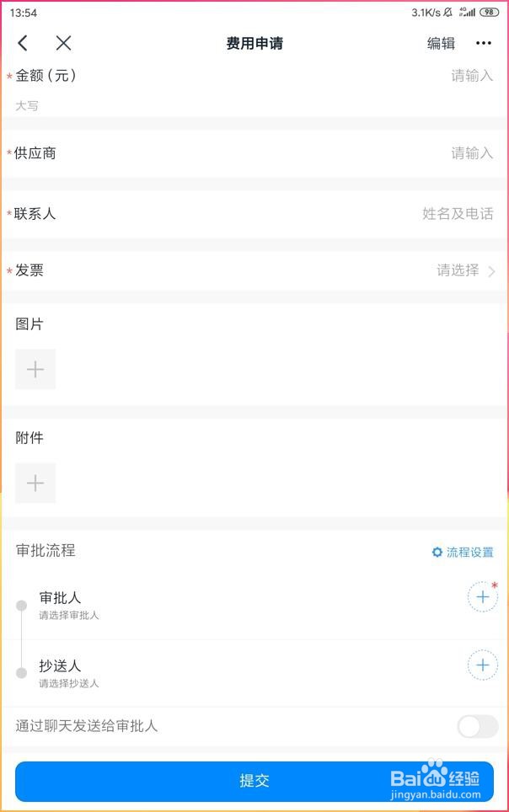Add an image with the 图片 plus box

pos(35,369)
